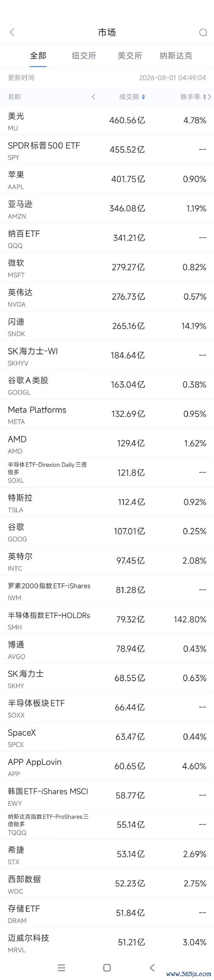This screenshot has height=980, width=214.
Task: Tap the back arrow in the header
Action: [x=12, y=32]
